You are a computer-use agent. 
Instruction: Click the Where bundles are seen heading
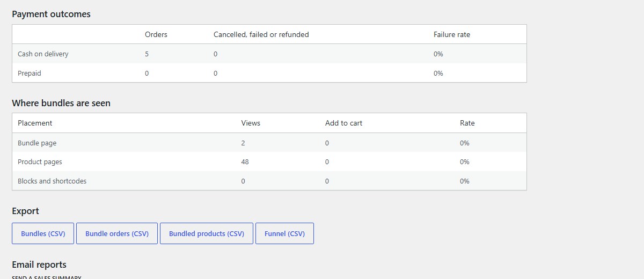tap(61, 103)
